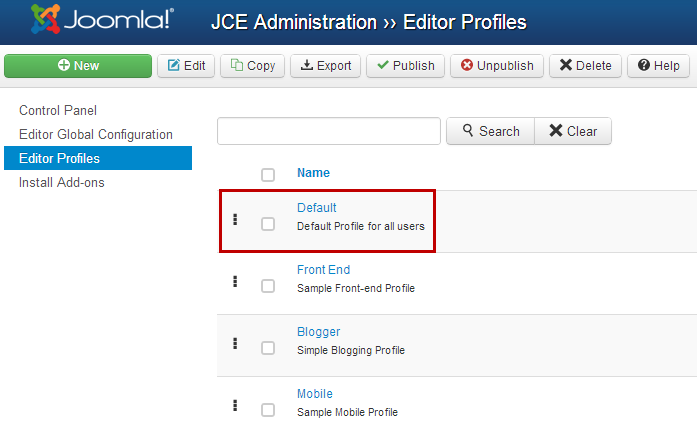The width and height of the screenshot is (697, 436).
Task: Open the Front End profile link
Action: coord(324,270)
